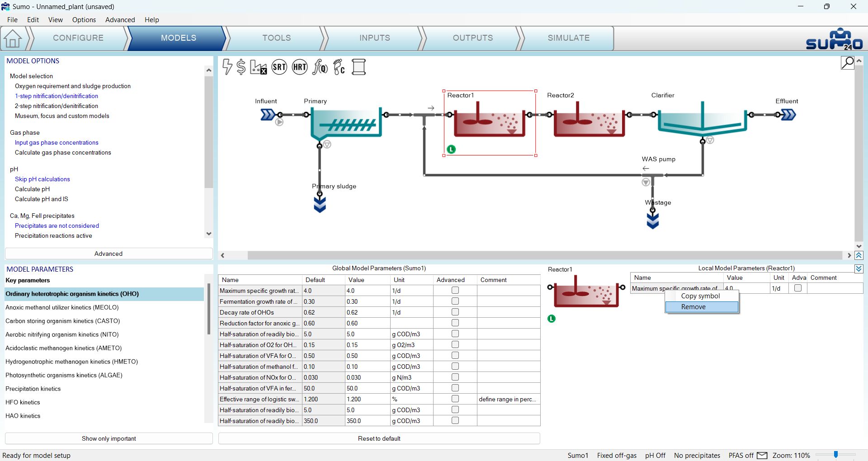The image size is (868, 461).
Task: Open the carbon footprint tool
Action: (339, 67)
